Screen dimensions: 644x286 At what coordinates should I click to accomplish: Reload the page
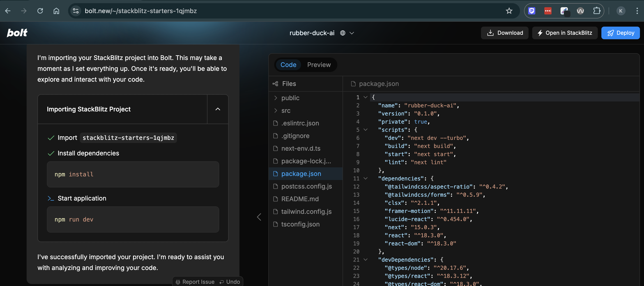[40, 11]
